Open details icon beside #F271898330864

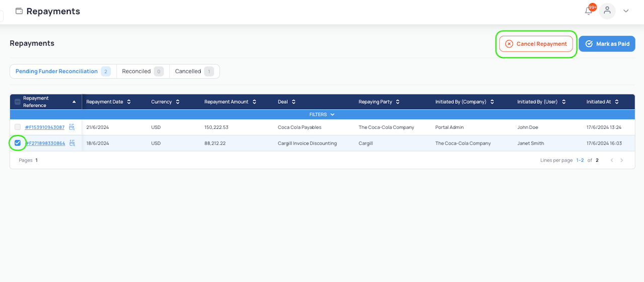point(72,144)
